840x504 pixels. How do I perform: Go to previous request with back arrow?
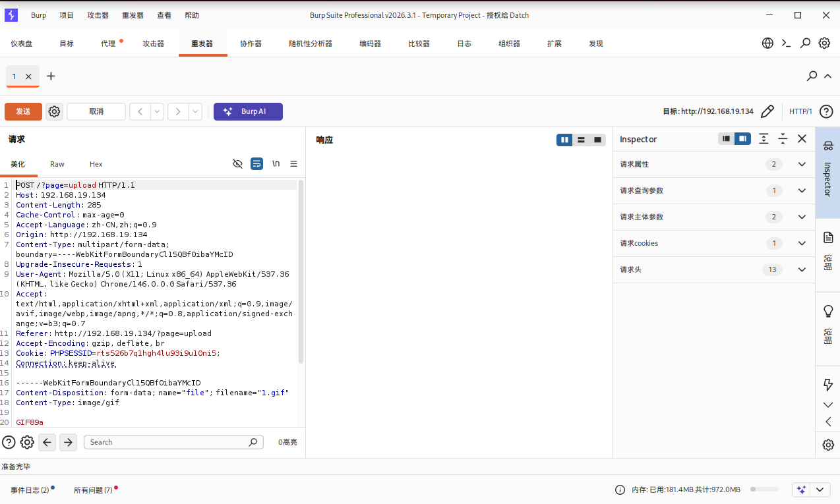[x=140, y=111]
